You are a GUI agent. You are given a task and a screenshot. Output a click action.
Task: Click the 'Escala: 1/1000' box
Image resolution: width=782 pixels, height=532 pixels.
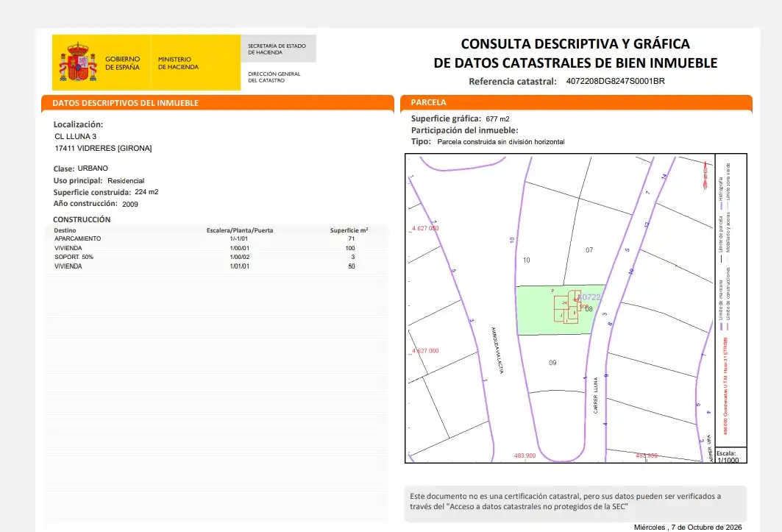coord(731,455)
